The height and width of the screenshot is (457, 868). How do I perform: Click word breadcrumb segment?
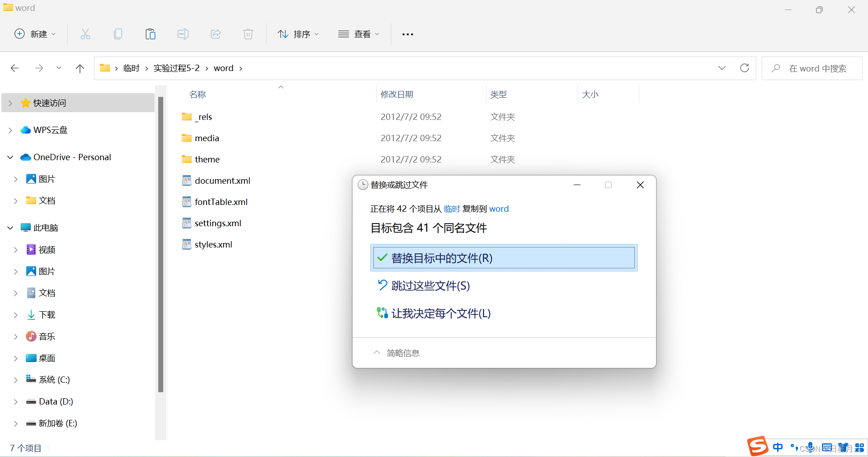pos(224,68)
